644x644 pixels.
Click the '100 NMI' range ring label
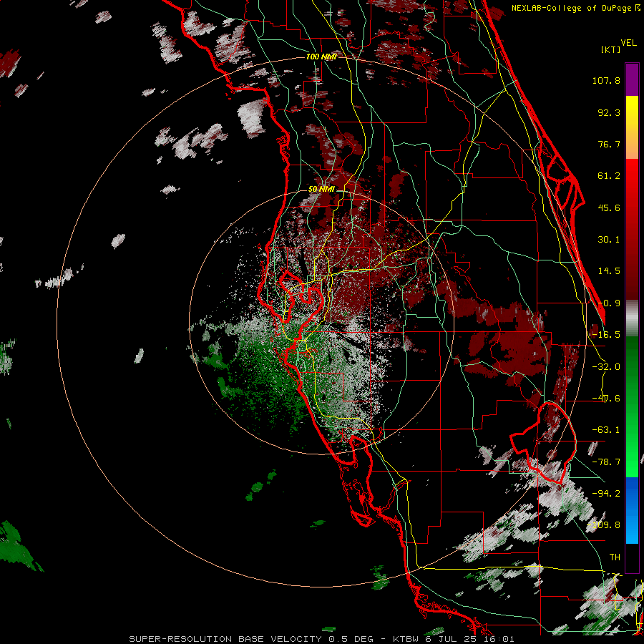321,57
